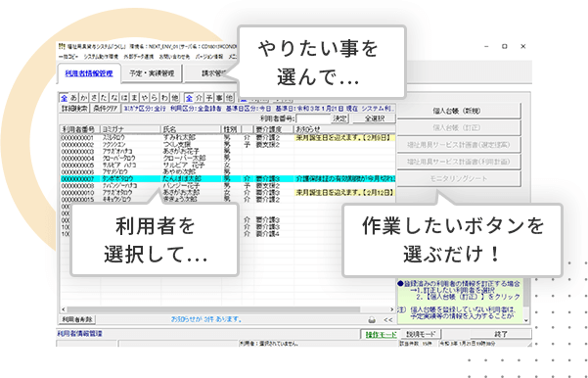Select user row すみれ太郎

point(228,138)
